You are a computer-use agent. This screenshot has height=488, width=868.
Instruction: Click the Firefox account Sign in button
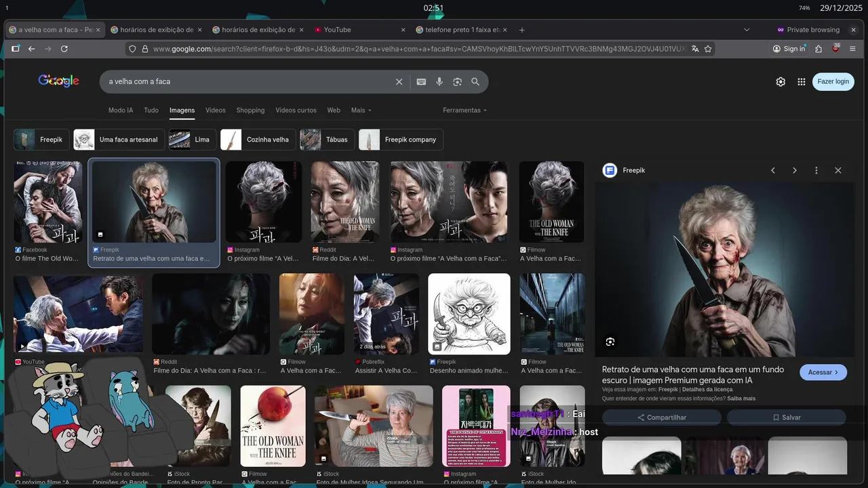tap(789, 49)
